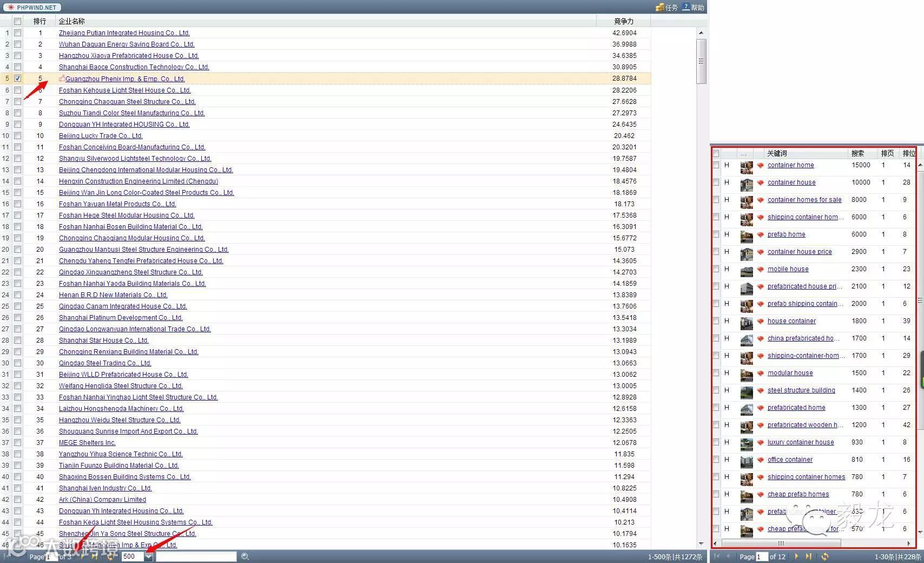This screenshot has height=563, width=924.
Task: Focus the page number field in the company list footer
Action: click(x=52, y=557)
